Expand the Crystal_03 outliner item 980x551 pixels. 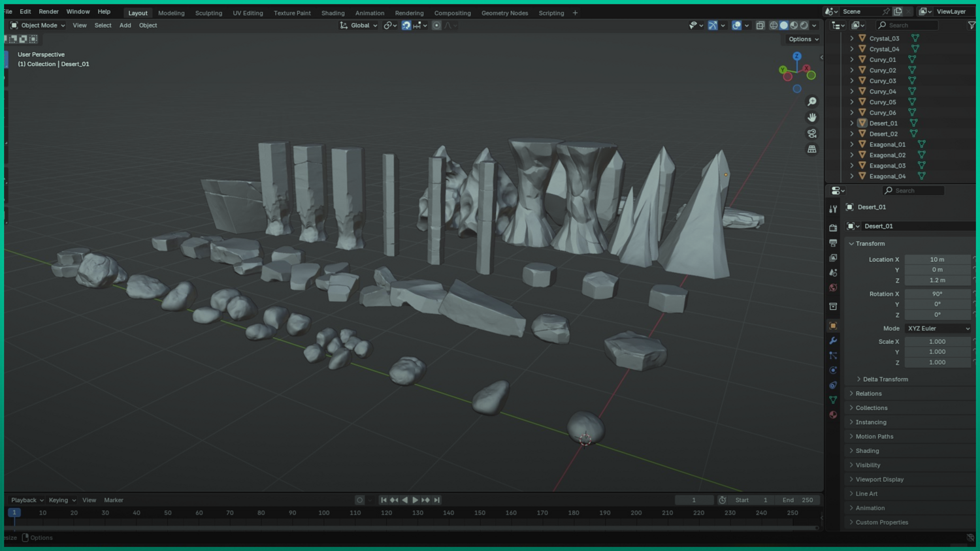(x=852, y=39)
